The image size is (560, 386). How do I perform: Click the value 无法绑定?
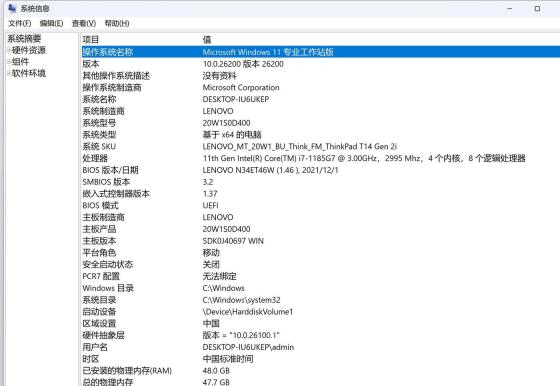pyautogui.click(x=220, y=276)
